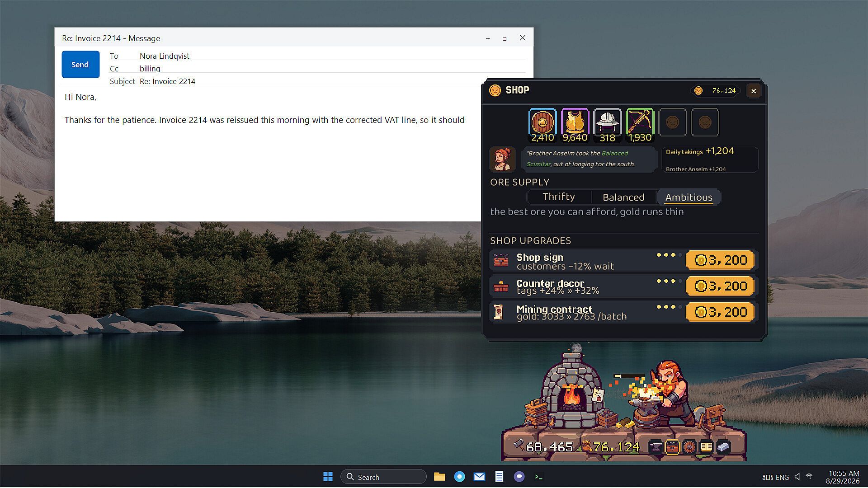Choose the Thrifty ore supply option
This screenshot has width=868, height=488.
[559, 197]
